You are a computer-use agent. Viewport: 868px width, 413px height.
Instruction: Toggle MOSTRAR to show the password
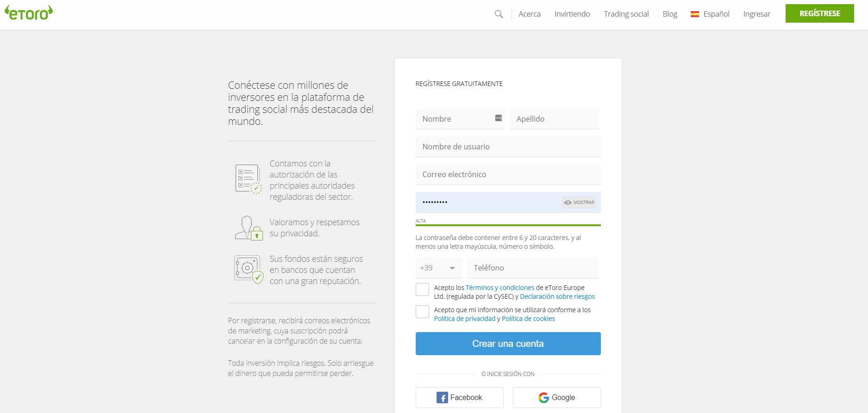coord(579,203)
